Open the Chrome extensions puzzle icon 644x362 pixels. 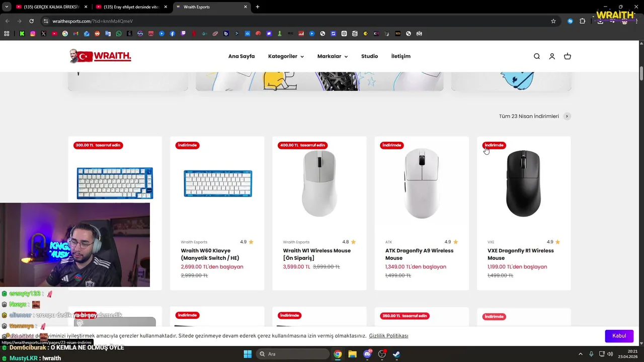click(583, 21)
